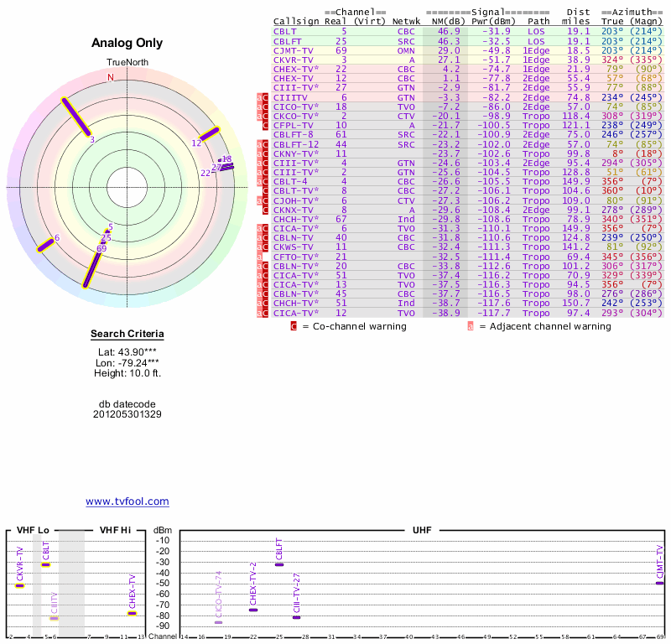This screenshot has width=671, height=644.
Task: Click the red N north marker on radar
Action: (110, 77)
